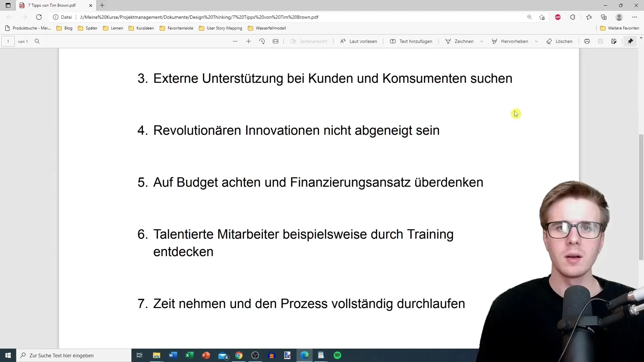644x362 pixels.
Task: Click the Zoom in (+) button
Action: pos(248,41)
